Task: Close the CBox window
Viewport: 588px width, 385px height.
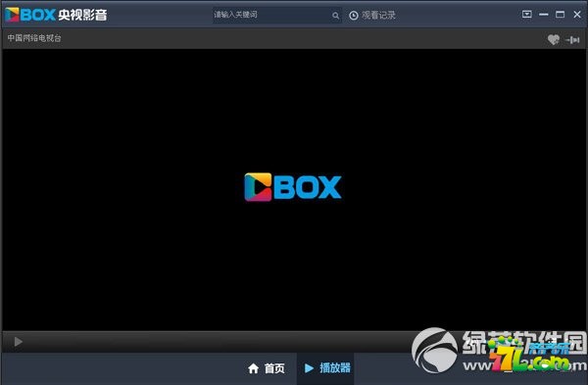Action: pos(577,15)
